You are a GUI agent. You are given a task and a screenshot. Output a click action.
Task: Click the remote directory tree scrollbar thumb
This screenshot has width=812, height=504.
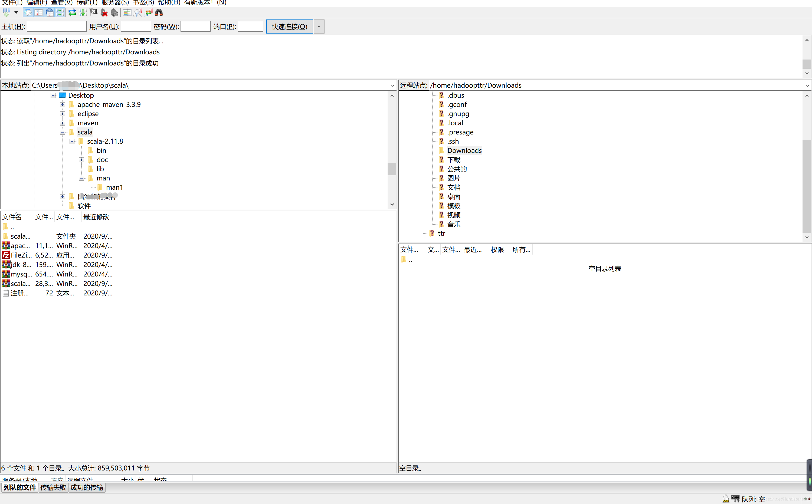click(807, 186)
